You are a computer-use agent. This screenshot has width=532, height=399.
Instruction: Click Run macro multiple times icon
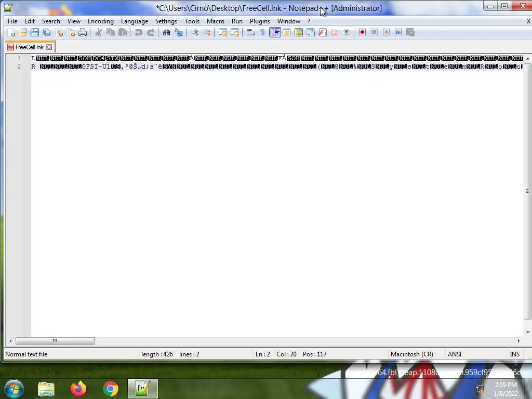398,33
